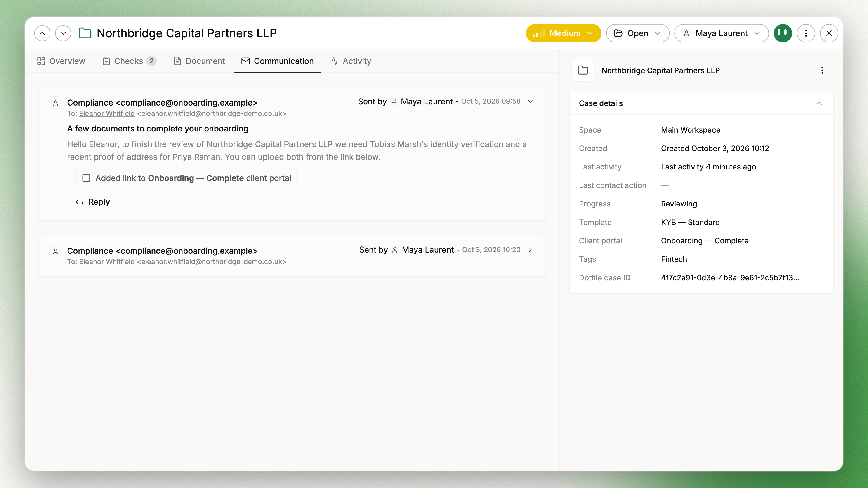The image size is (868, 488).
Task: Click Maya Laurent user icon in Oct 3 email
Action: coord(395,250)
